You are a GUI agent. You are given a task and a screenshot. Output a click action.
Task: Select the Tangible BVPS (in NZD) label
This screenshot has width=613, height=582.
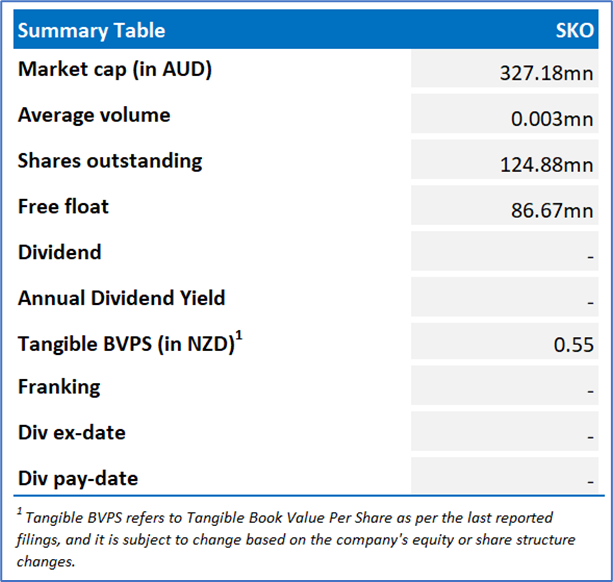coord(128,344)
